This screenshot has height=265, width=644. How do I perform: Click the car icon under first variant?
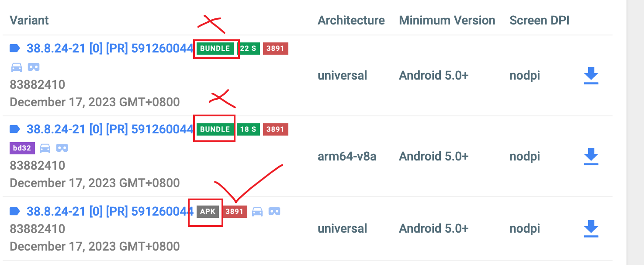(16, 67)
